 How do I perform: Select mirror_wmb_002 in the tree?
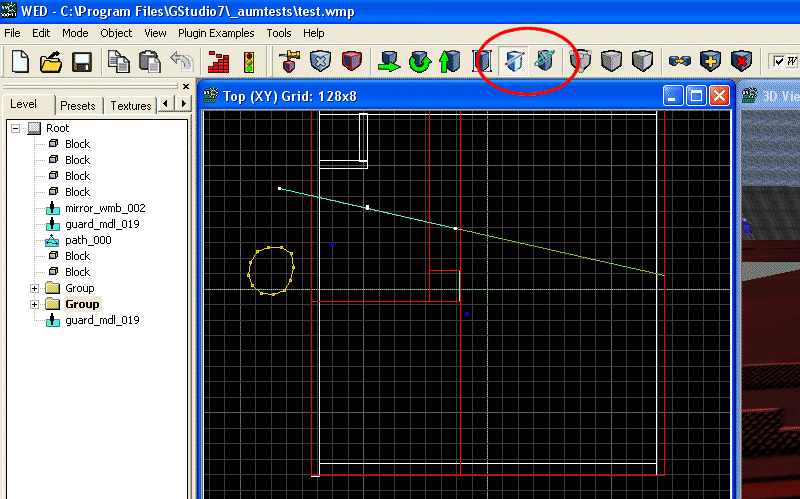click(105, 208)
